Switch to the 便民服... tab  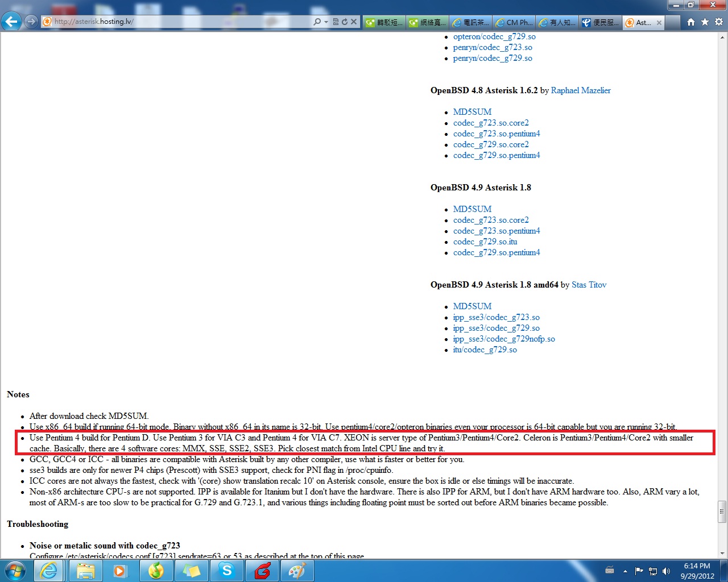click(600, 22)
